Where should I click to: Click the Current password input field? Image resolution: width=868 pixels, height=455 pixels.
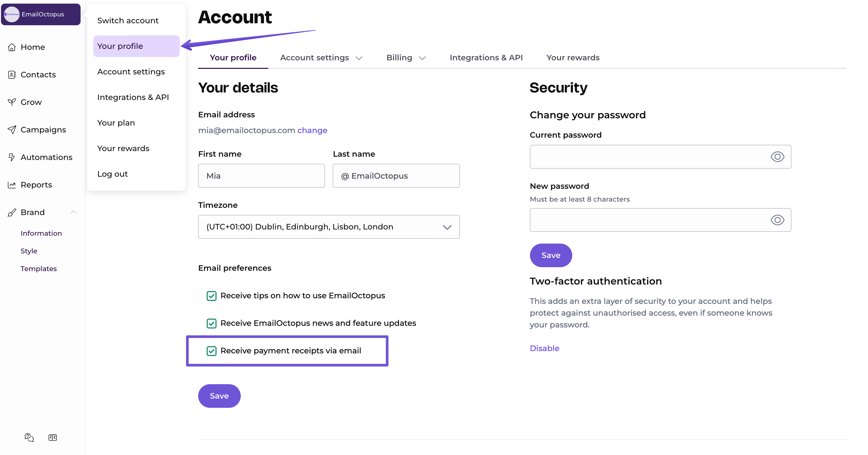pos(660,157)
